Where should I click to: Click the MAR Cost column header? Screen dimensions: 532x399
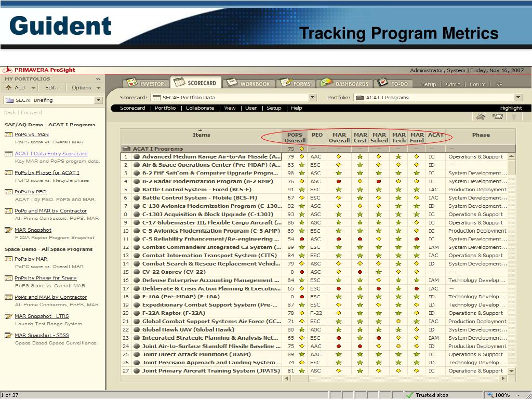pos(361,137)
